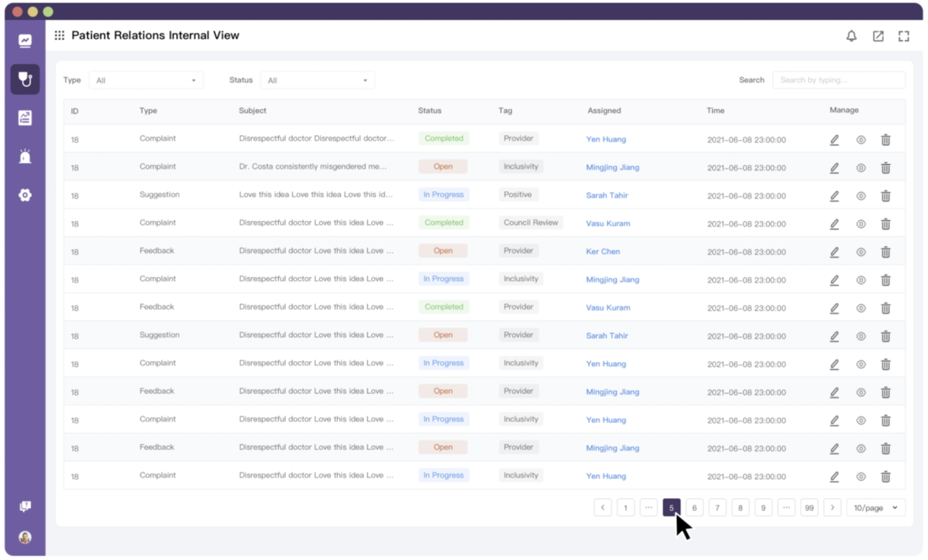Open the analytics chart sidebar icon
928x560 pixels.
(25, 41)
